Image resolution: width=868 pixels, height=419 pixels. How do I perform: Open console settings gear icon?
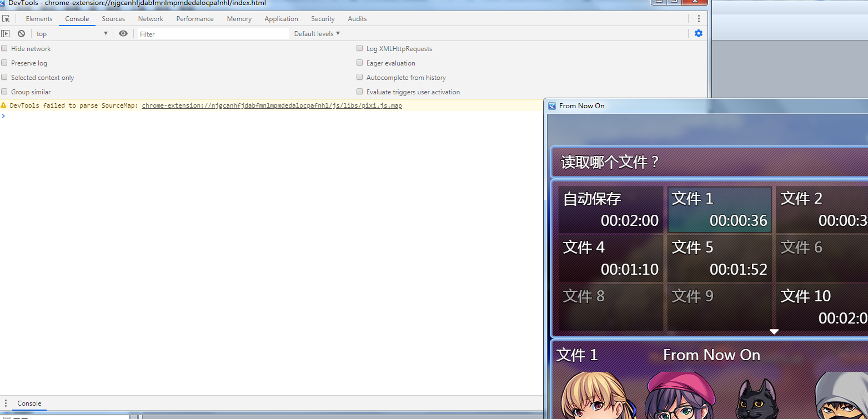(x=699, y=33)
